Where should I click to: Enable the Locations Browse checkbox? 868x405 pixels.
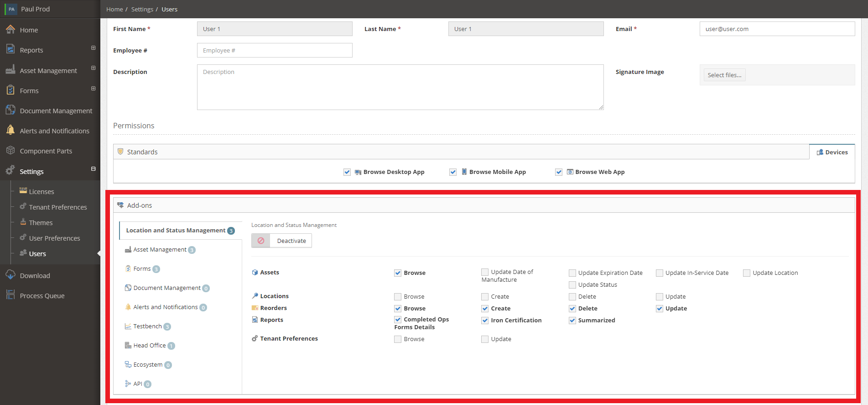pyautogui.click(x=398, y=297)
